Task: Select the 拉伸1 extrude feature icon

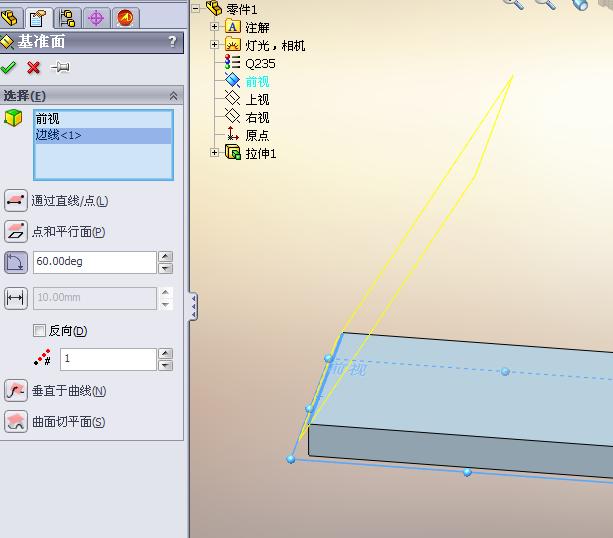Action: point(233,152)
